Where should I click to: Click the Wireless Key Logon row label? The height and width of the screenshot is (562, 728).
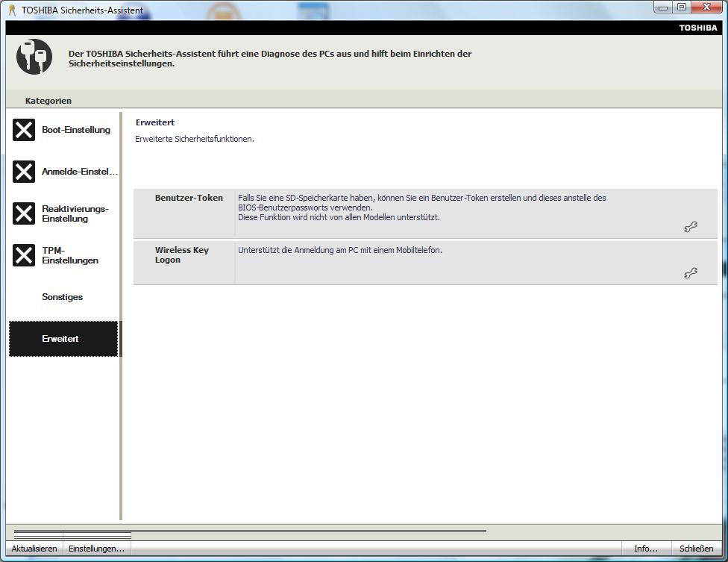coord(182,255)
